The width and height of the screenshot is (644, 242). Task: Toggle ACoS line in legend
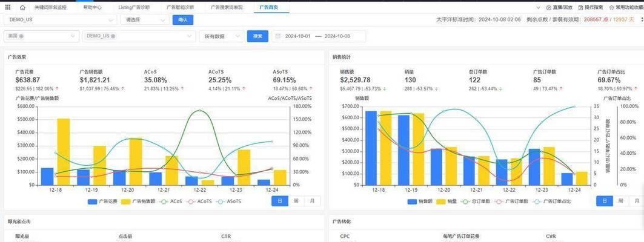[171, 201]
